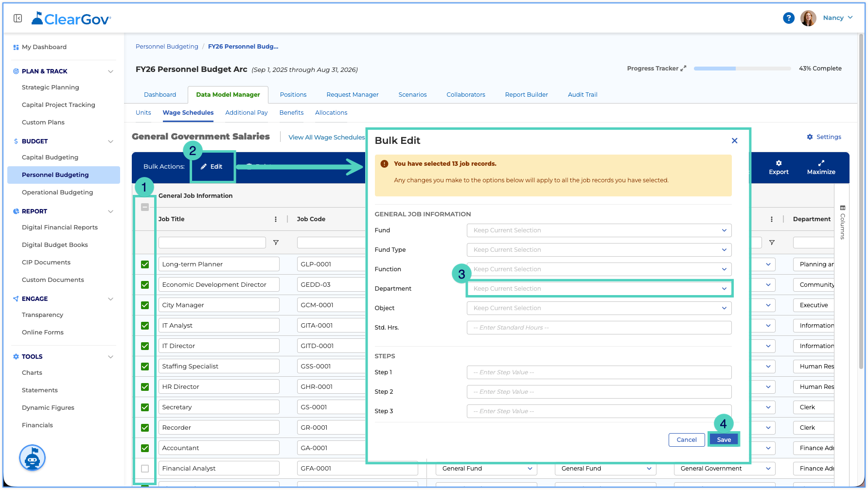Click the Std. Hrs. input field

point(599,328)
